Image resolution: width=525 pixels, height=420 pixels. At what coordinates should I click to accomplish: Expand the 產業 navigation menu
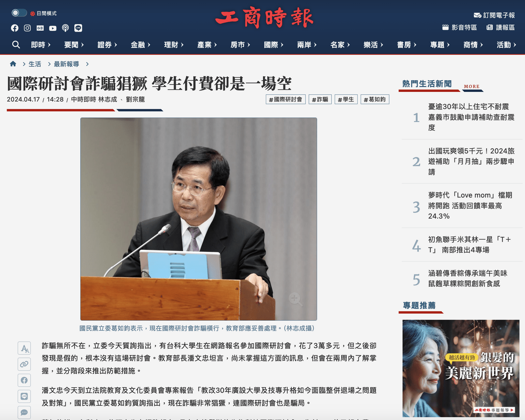click(x=207, y=45)
